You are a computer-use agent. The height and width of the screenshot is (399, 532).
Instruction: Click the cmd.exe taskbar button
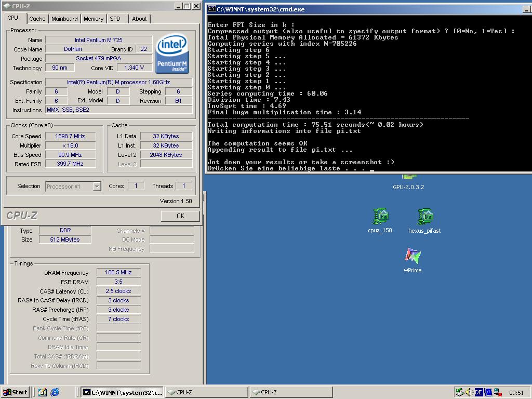[123, 392]
